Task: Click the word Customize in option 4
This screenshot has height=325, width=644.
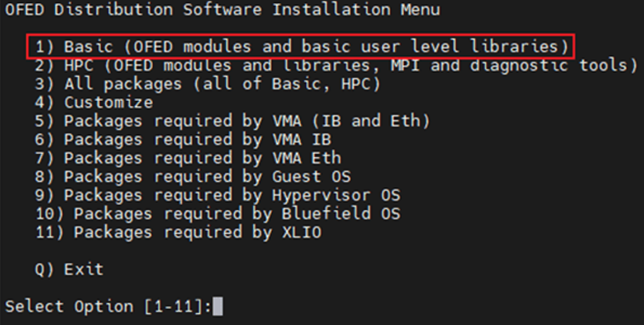Action: click(109, 102)
